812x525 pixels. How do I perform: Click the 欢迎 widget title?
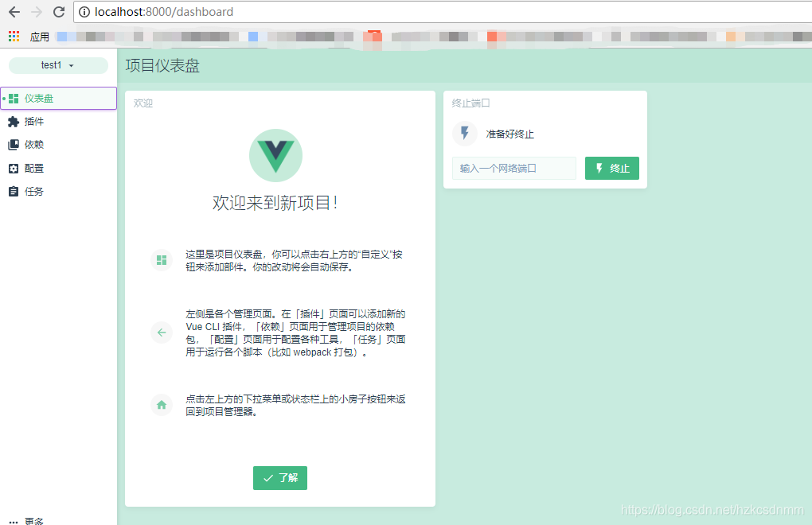tap(143, 103)
